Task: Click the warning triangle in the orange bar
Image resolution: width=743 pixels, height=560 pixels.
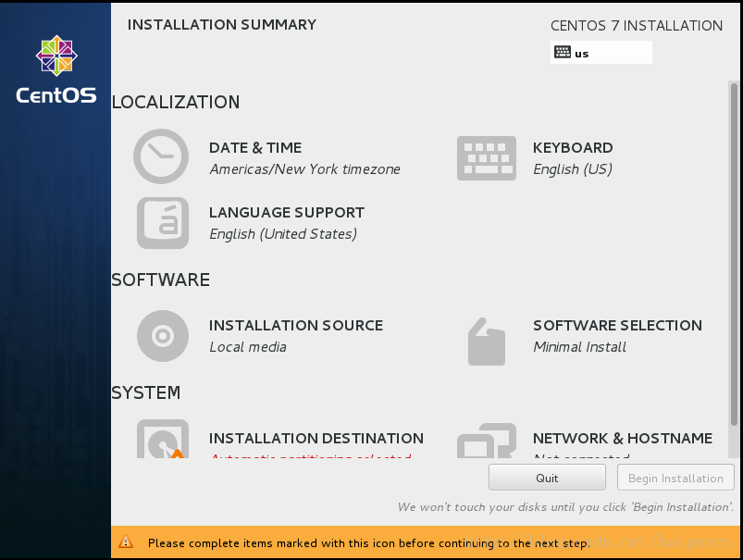Action: 126,542
